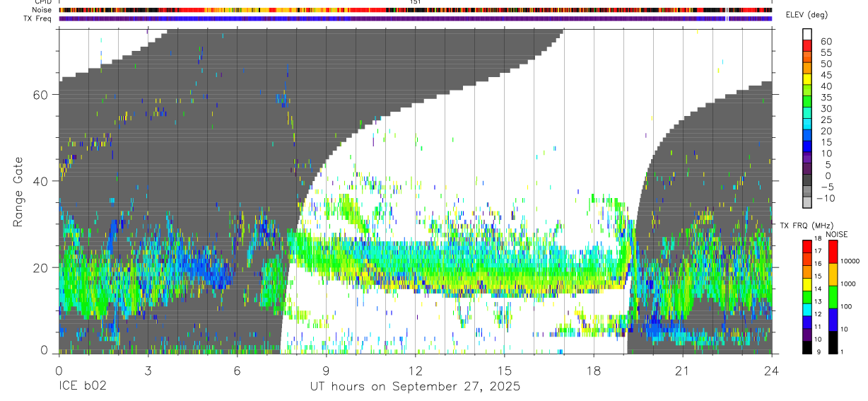Click the ELEV colorbar label '30'

point(825,108)
